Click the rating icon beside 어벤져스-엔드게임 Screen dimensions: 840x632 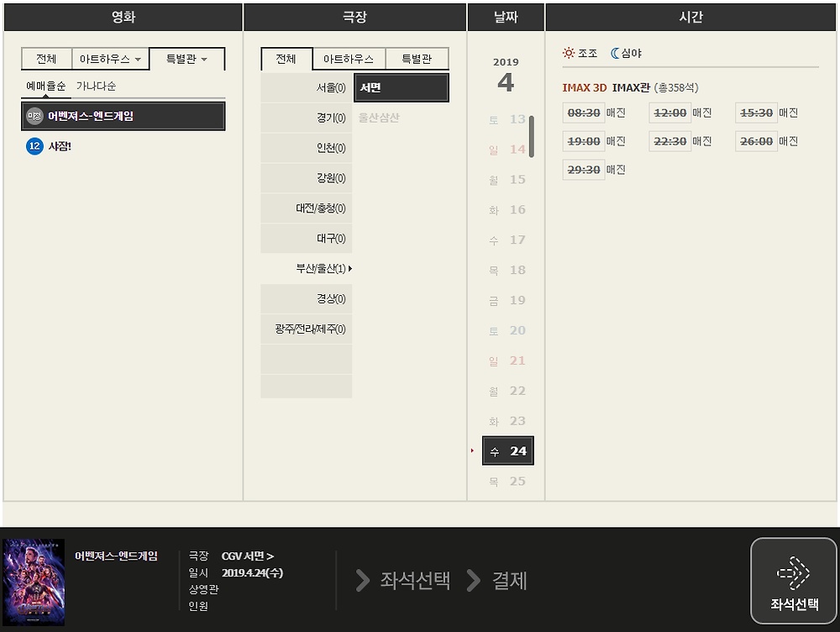point(34,116)
